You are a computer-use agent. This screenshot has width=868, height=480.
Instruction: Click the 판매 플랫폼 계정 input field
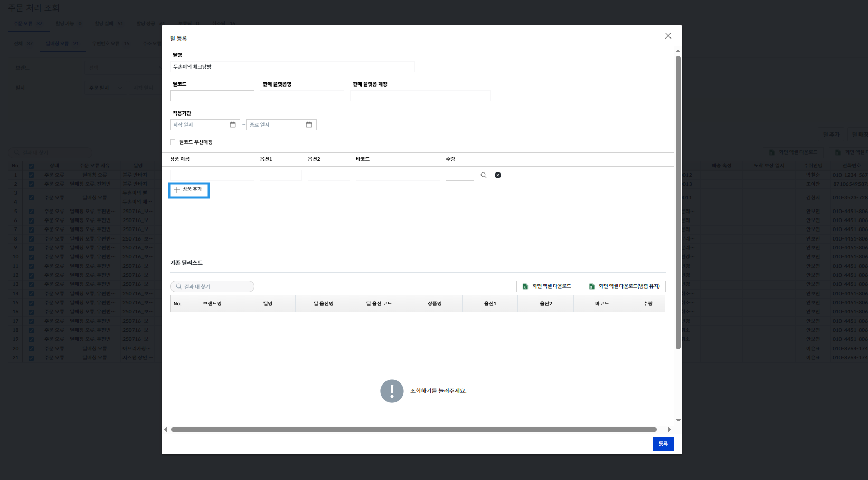420,96
